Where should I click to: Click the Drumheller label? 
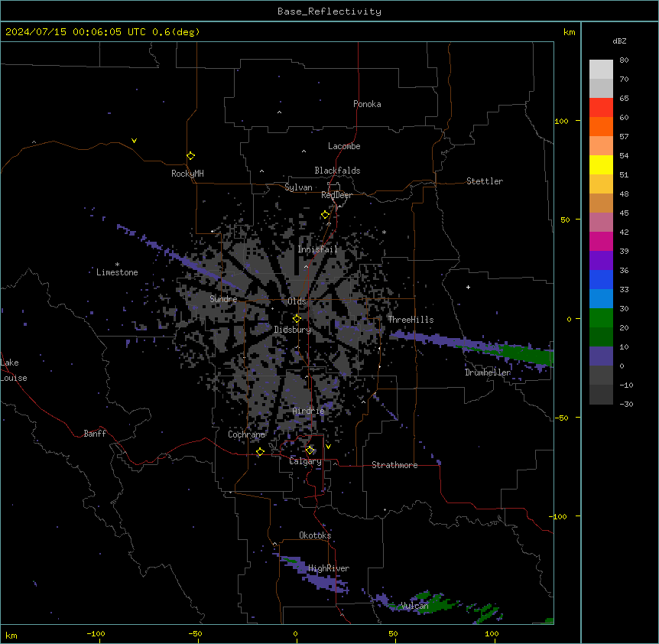[488, 372]
